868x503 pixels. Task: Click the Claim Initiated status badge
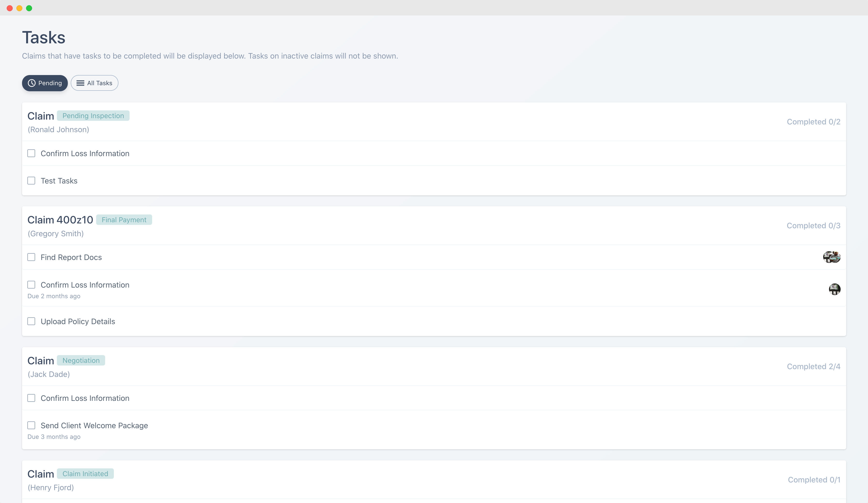tap(85, 474)
